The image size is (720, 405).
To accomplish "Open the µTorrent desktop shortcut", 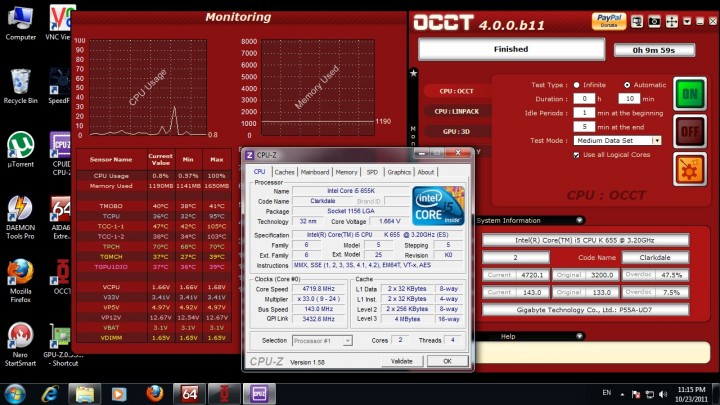I will (21, 150).
